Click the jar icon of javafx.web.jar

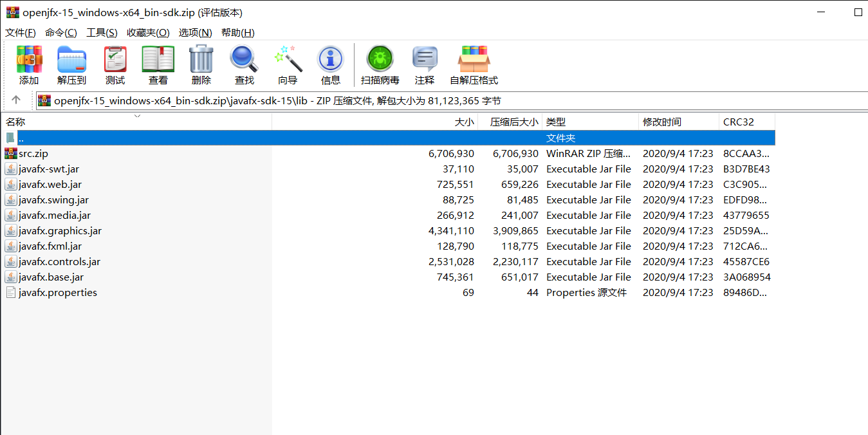click(x=11, y=184)
